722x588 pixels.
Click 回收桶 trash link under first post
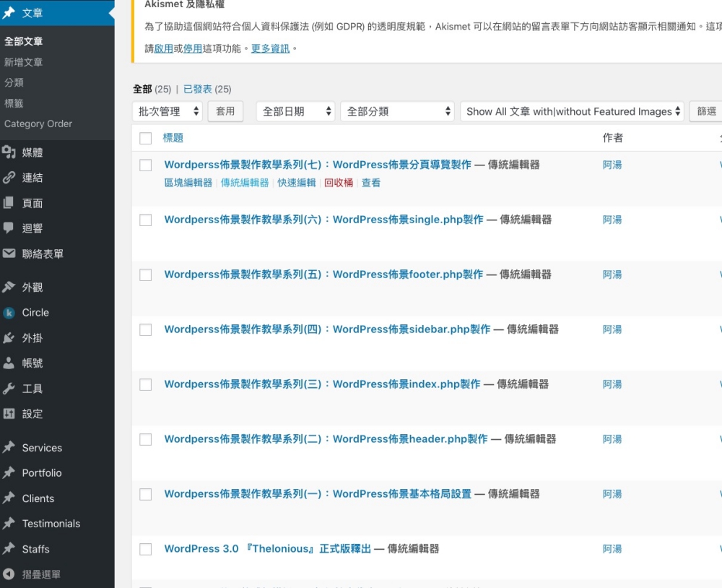339,183
